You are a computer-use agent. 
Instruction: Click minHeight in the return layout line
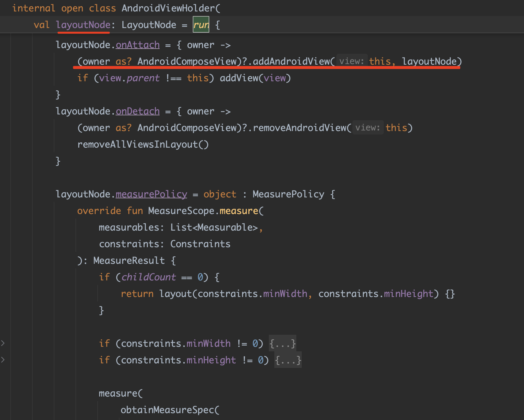tap(408, 294)
